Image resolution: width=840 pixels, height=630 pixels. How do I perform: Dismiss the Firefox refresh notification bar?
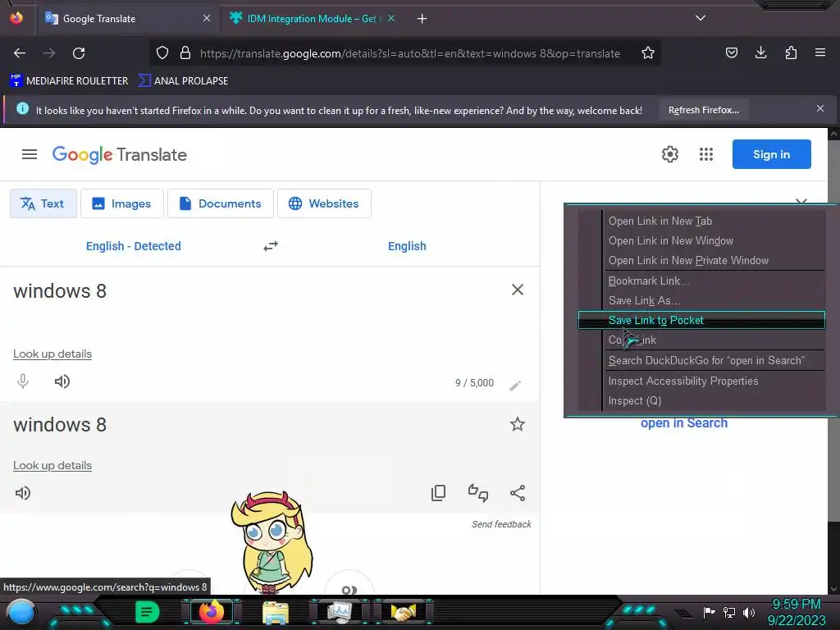click(820, 109)
